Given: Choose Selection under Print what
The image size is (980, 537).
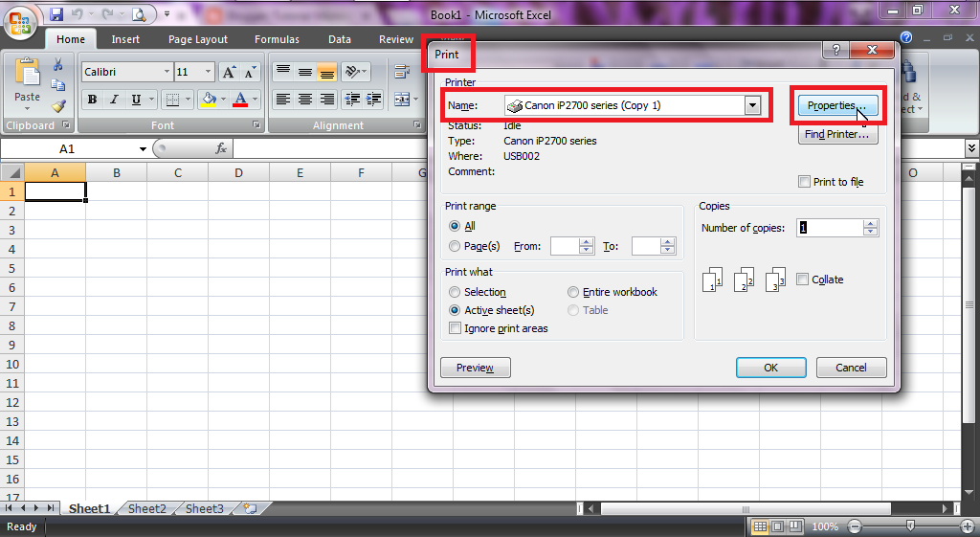Looking at the screenshot, I should tap(455, 292).
